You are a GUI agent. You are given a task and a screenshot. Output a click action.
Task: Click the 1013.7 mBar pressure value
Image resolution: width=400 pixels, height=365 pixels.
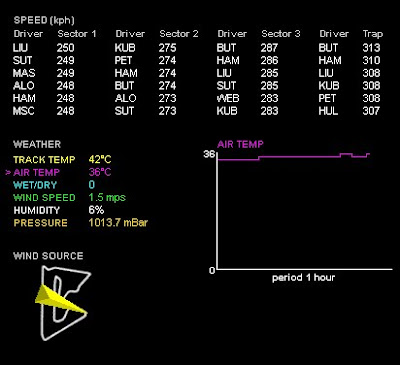pos(118,223)
